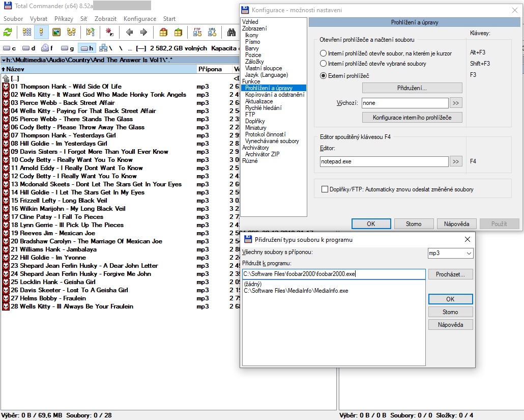Open the Příkazy menu
The image size is (524, 420).
[64, 19]
